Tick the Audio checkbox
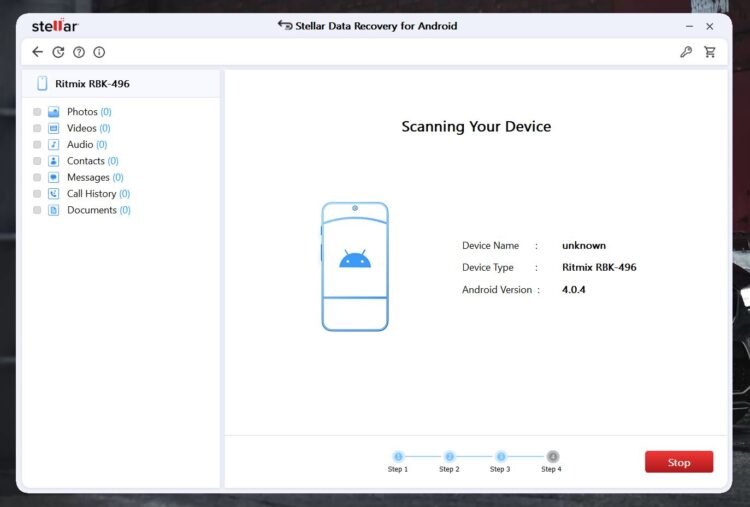This screenshot has height=507, width=750. tap(37, 144)
